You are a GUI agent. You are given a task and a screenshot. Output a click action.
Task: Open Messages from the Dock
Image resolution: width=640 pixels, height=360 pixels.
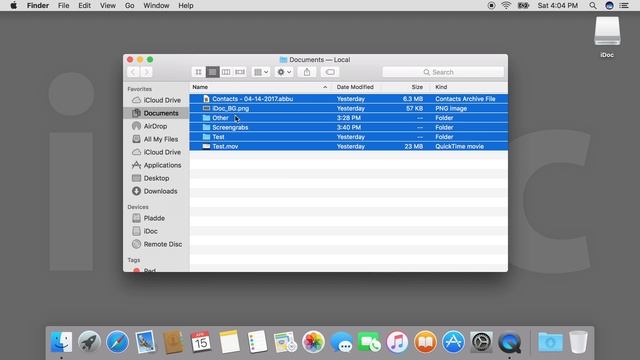[x=341, y=342]
